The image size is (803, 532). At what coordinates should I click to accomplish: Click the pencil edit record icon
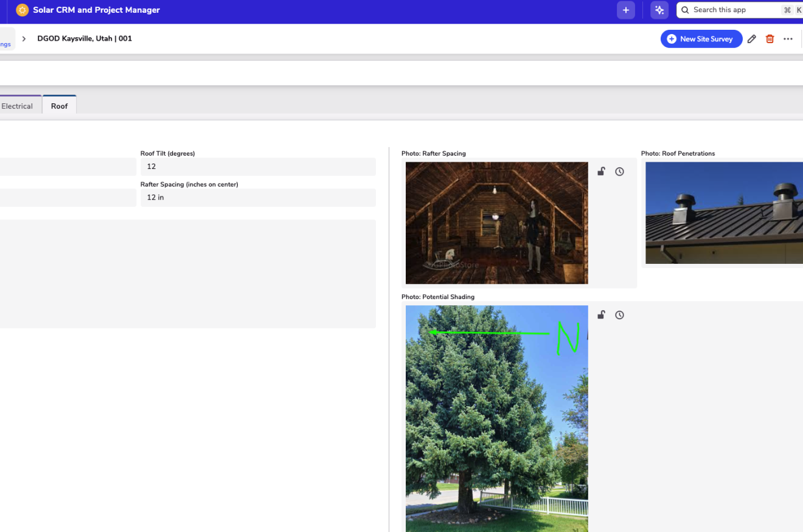pyautogui.click(x=752, y=39)
